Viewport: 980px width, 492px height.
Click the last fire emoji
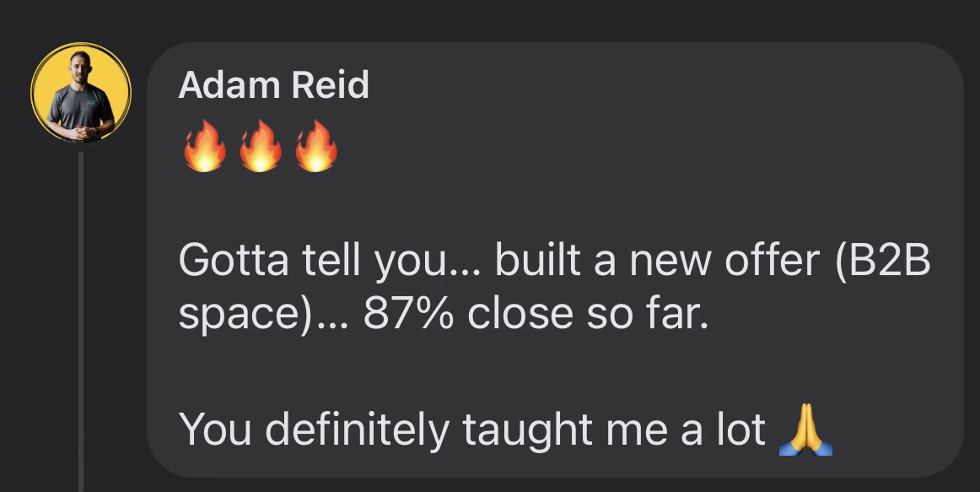point(316,146)
